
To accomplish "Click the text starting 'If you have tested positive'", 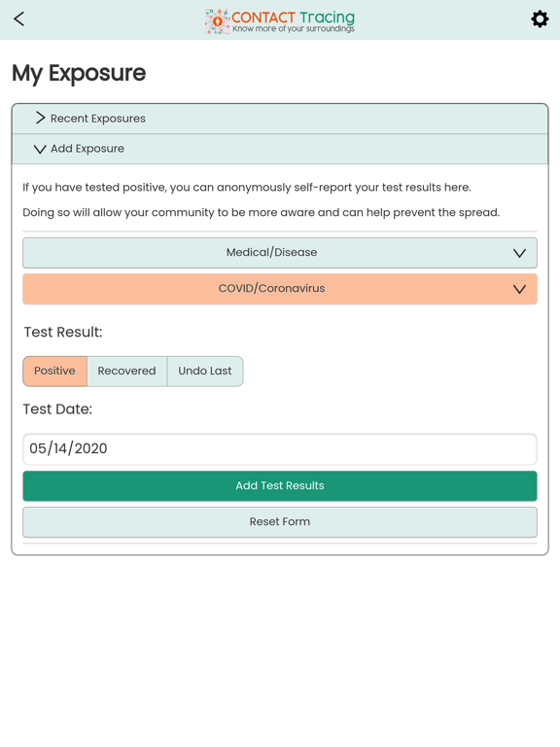I will 247,187.
